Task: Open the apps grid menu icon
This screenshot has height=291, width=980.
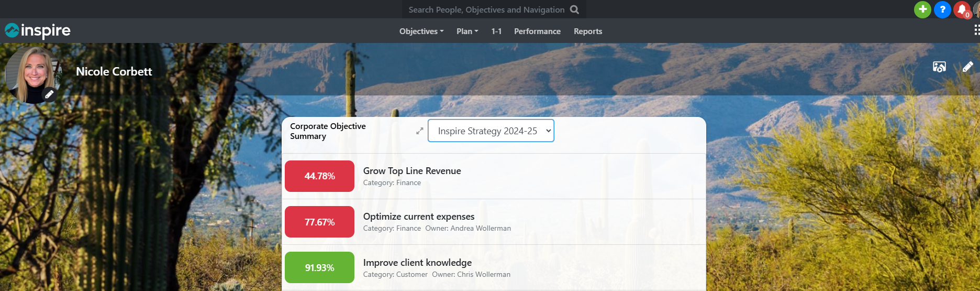Action: pos(976,30)
